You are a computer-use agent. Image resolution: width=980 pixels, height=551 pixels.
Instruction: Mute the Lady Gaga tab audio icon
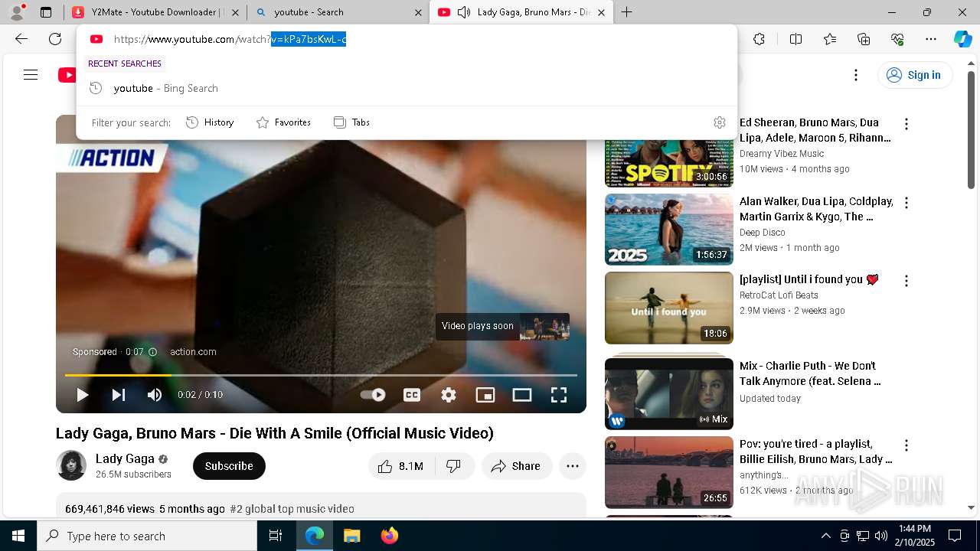coord(464,12)
